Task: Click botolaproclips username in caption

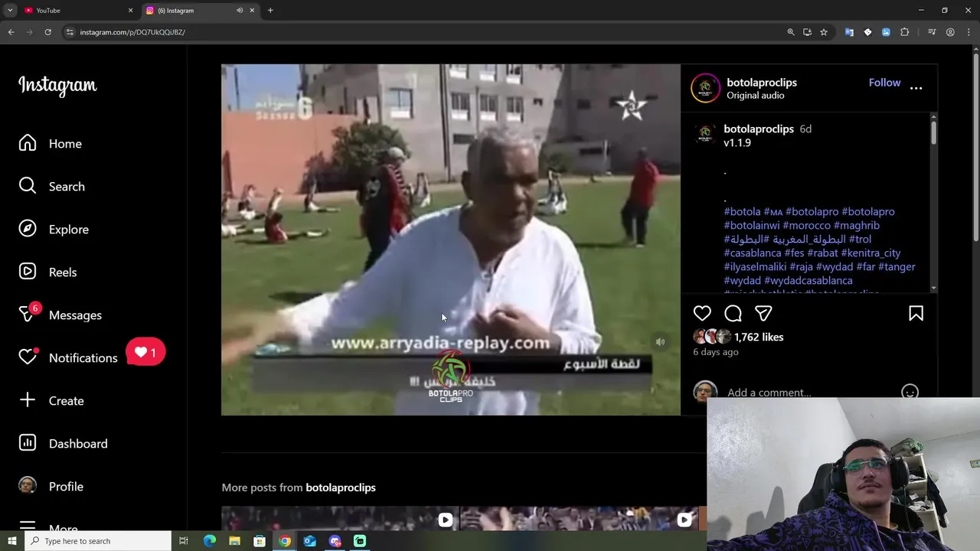Action: point(759,129)
